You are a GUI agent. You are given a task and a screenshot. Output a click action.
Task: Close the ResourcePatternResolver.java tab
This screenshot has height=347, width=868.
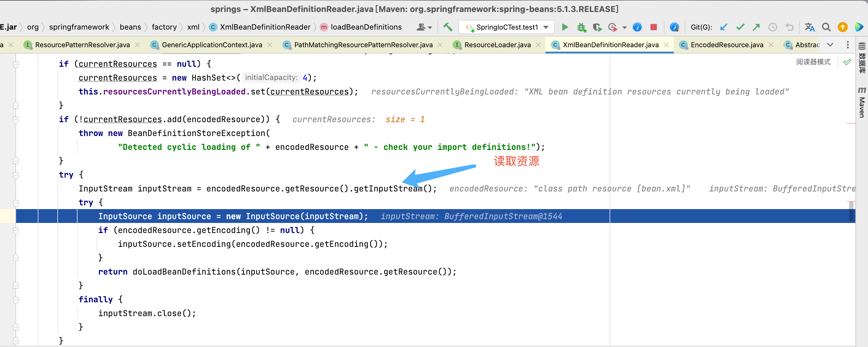click(x=137, y=45)
